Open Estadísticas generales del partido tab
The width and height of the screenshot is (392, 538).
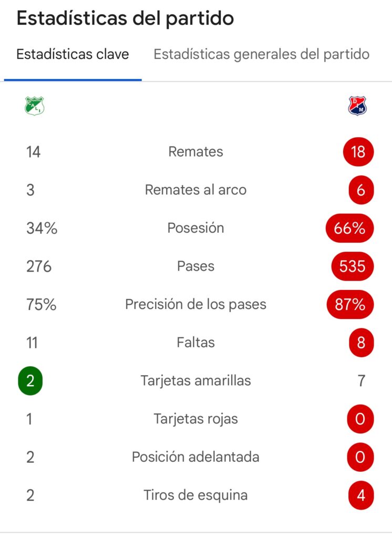[261, 55]
